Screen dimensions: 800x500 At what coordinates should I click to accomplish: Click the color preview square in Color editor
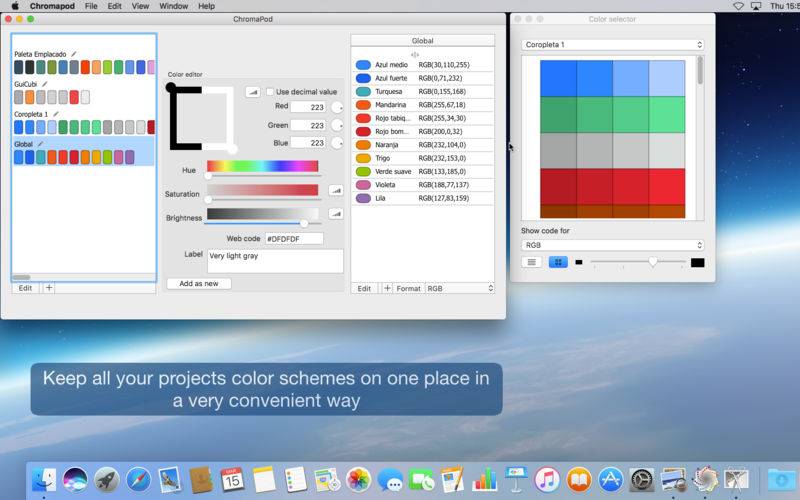(x=202, y=118)
